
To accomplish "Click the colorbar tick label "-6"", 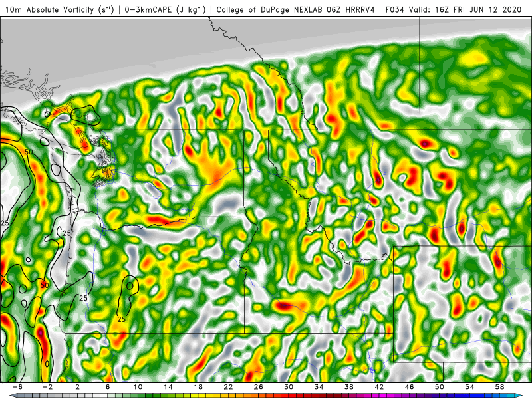I will tap(17, 387).
